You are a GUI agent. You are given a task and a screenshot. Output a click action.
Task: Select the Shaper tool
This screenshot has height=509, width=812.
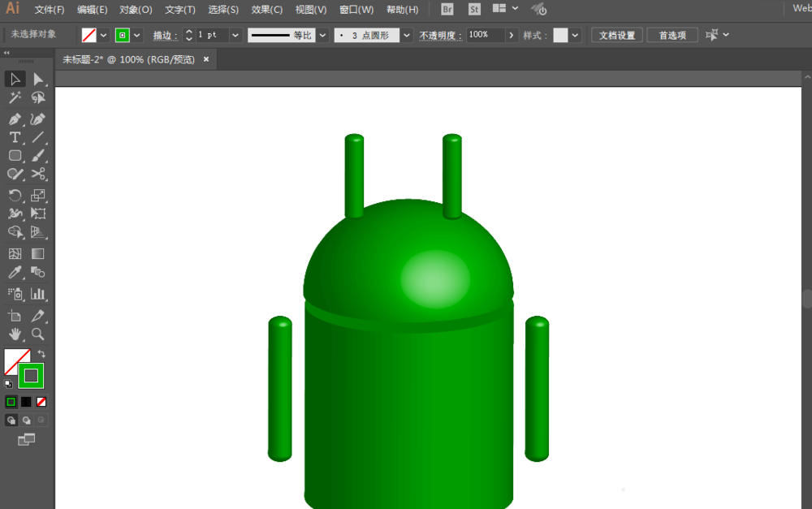[x=15, y=174]
